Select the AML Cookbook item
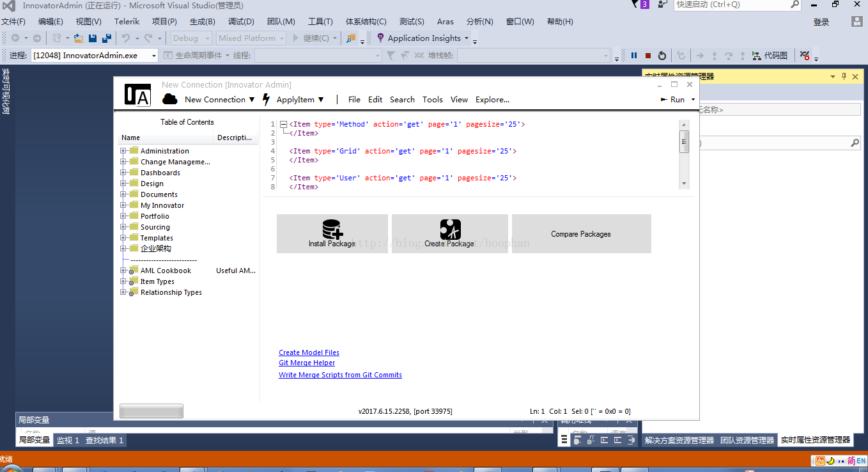The width and height of the screenshot is (868, 472). 166,271
